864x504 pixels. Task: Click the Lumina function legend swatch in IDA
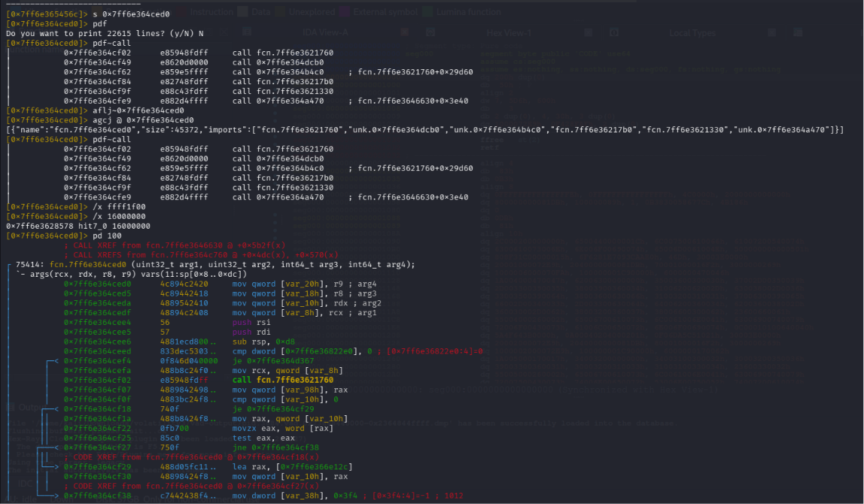428,11
